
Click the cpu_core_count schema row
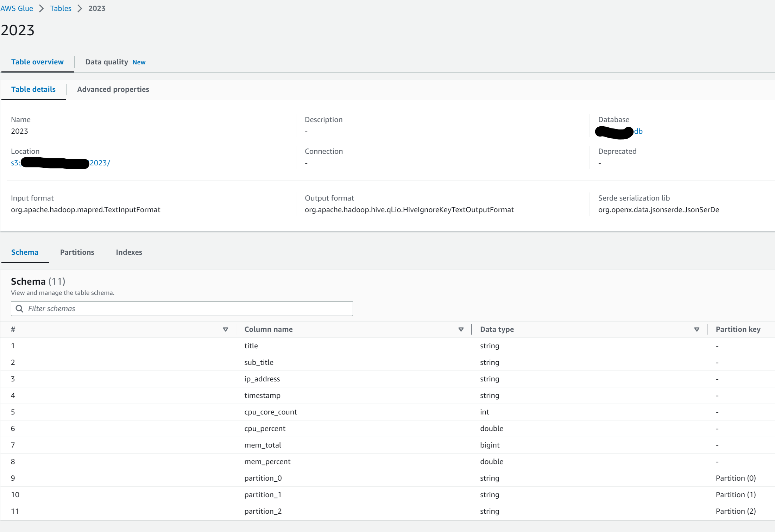point(270,412)
